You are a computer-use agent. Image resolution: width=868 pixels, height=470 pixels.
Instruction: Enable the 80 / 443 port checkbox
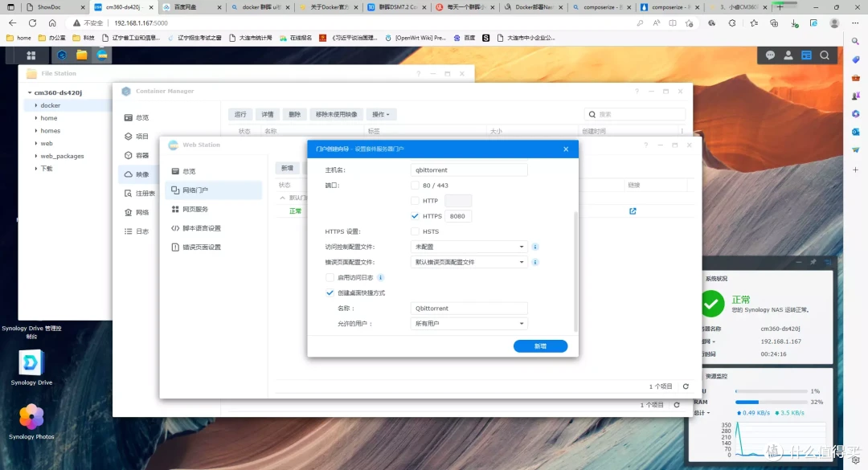pos(415,186)
